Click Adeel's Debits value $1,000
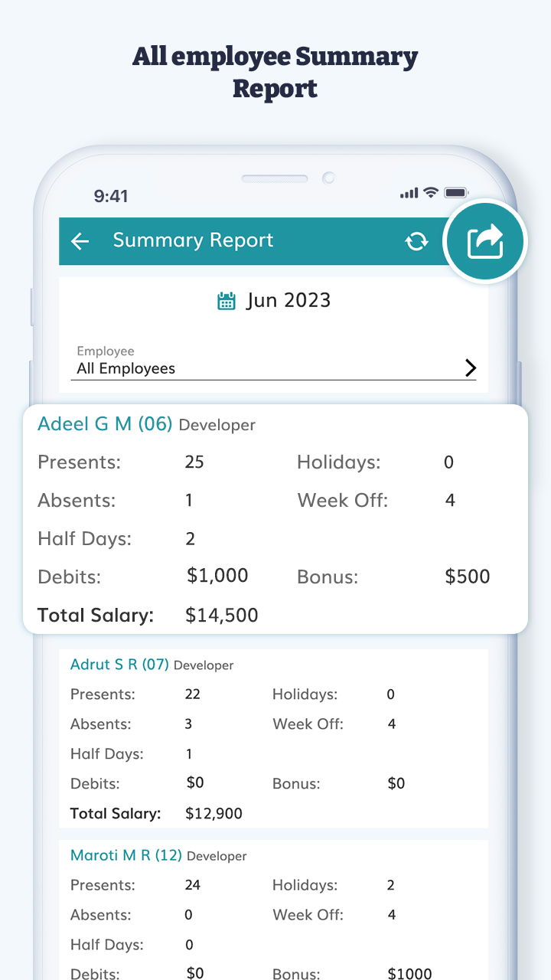 tap(217, 576)
